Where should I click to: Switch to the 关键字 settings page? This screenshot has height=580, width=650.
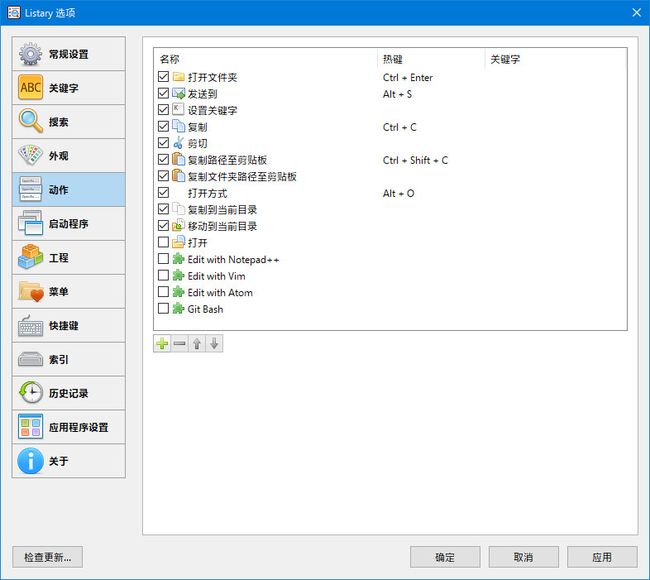pos(69,87)
